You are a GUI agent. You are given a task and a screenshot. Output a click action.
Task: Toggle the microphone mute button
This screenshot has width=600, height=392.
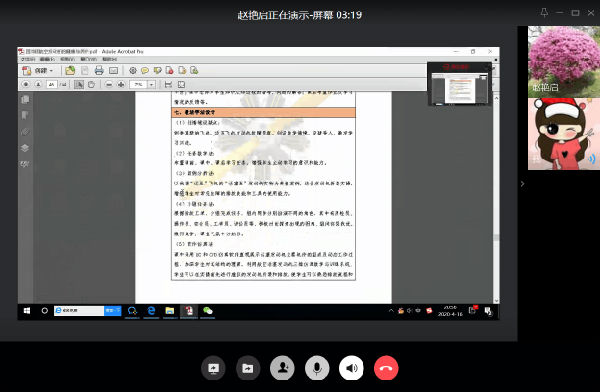(x=317, y=368)
